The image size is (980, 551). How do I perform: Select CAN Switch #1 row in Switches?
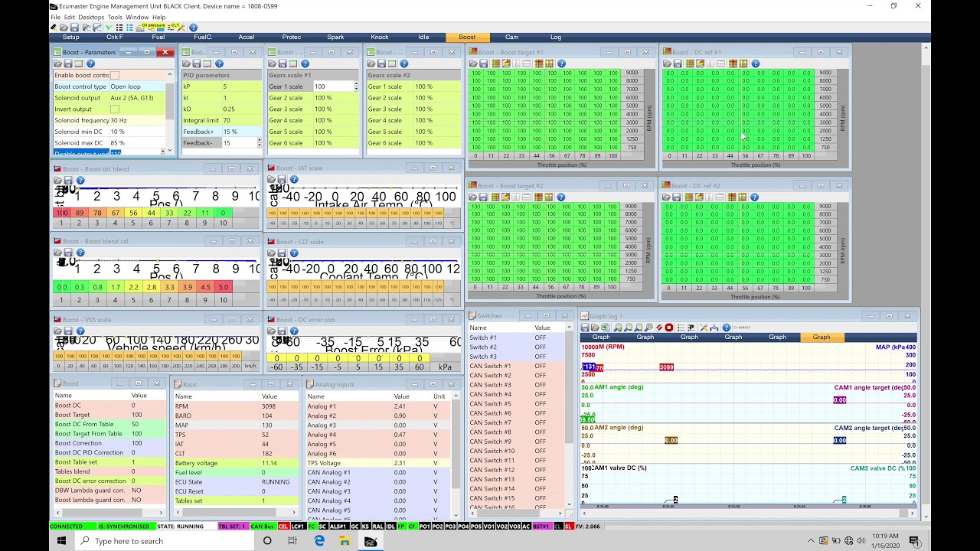[x=517, y=366]
